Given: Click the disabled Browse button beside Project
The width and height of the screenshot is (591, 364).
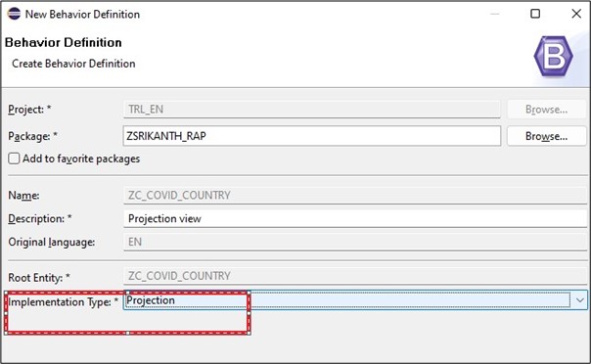Looking at the screenshot, I should pos(546,110).
